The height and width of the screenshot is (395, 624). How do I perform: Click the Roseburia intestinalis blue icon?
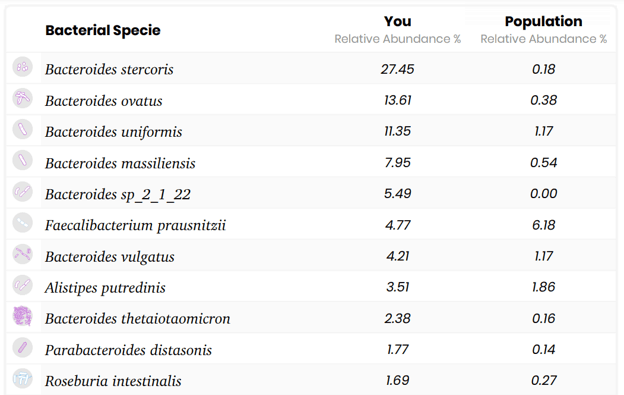(22, 379)
